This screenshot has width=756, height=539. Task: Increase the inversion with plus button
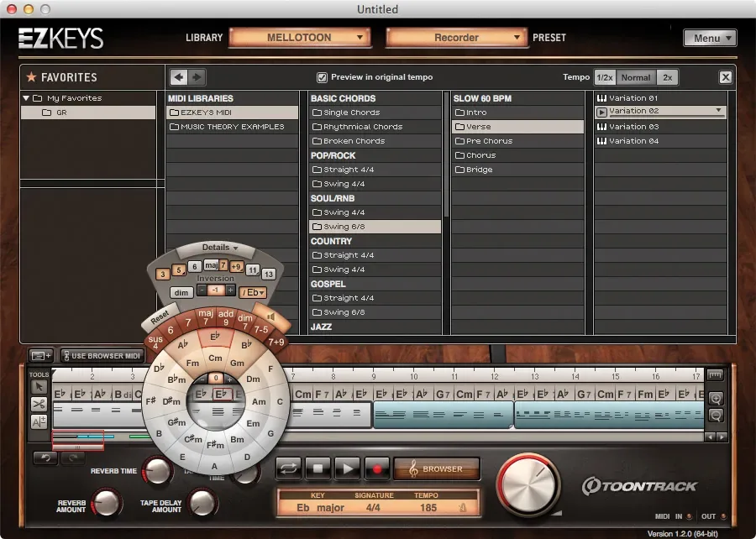pos(230,290)
